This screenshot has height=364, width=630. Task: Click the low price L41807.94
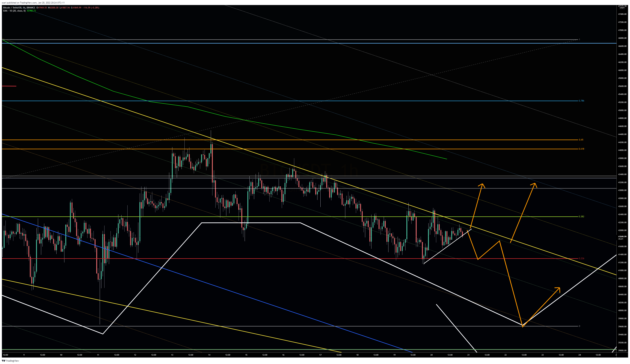tap(65, 7)
